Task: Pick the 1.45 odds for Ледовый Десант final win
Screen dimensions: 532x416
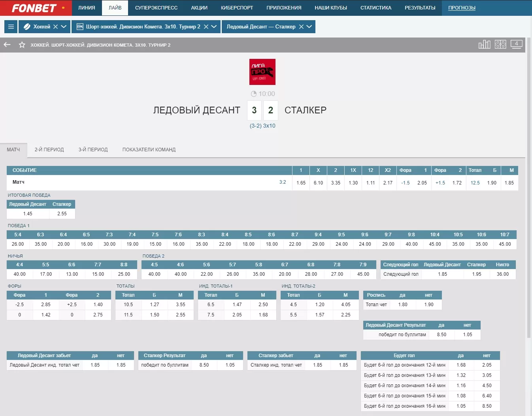Action: [x=28, y=214]
